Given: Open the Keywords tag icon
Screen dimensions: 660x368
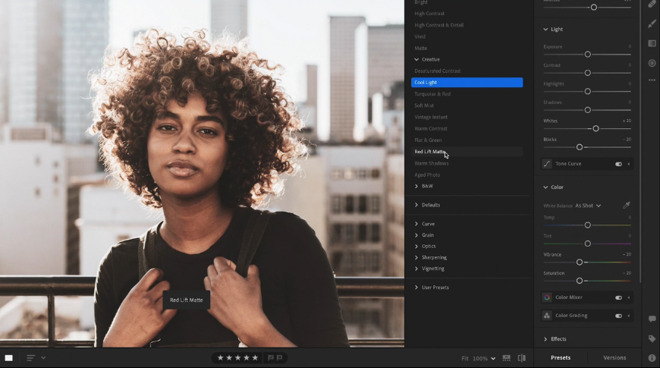Looking at the screenshot, I should click(652, 339).
